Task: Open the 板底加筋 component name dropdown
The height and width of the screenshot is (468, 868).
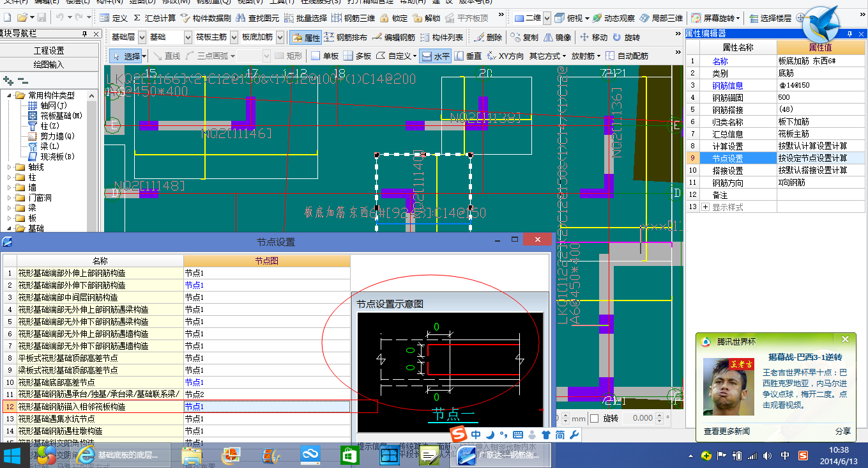Action: (280, 38)
